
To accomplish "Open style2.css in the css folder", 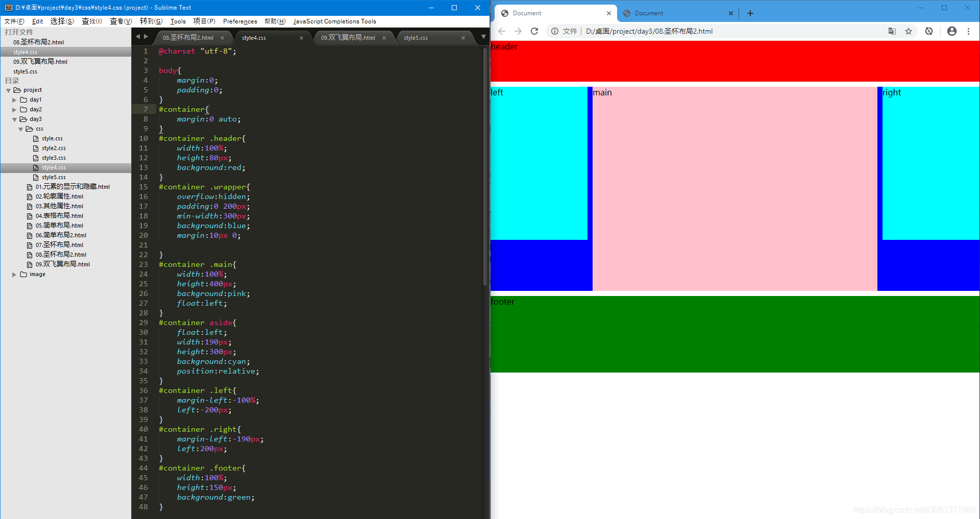I will click(x=54, y=149).
